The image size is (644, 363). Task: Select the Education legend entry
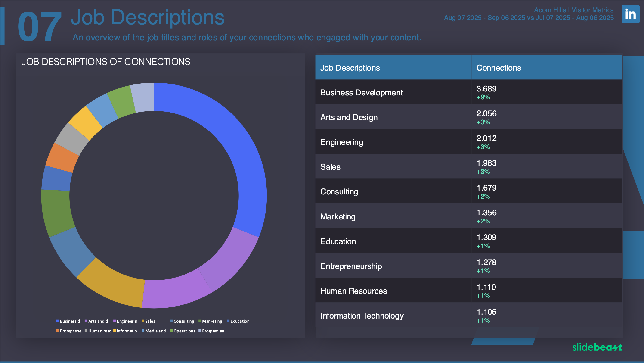click(x=238, y=321)
